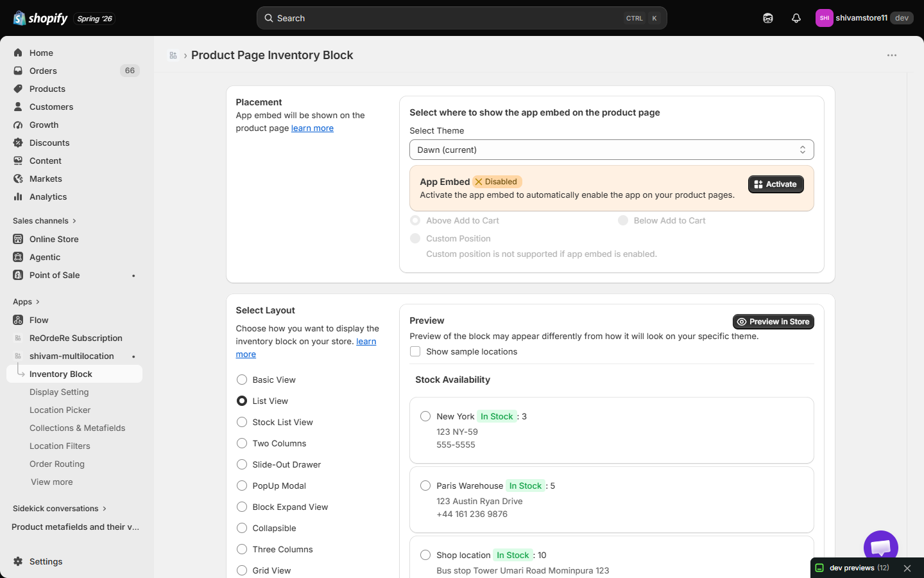This screenshot has width=924, height=578.
Task: Open the shivamstore11 account menu
Action: (864, 18)
